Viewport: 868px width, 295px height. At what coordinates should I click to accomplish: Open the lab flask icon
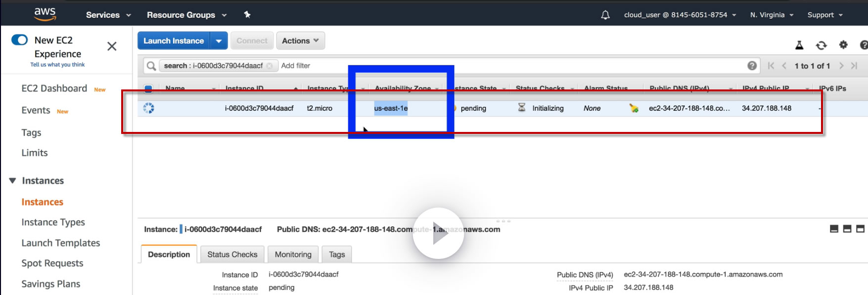(x=799, y=45)
